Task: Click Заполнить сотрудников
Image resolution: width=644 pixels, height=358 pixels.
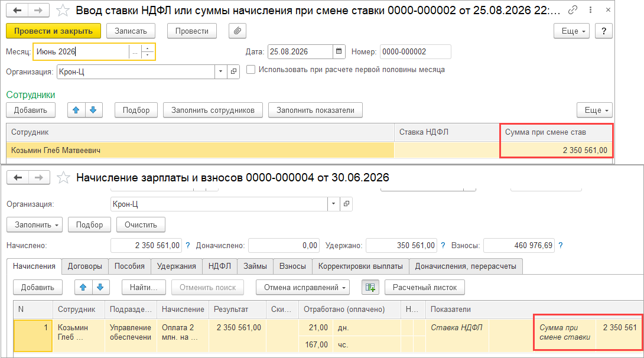Action: pos(213,110)
